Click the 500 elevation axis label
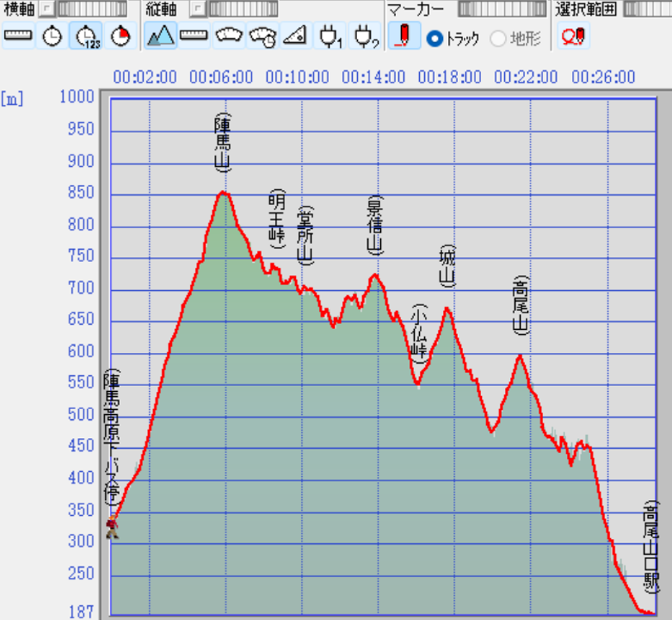Viewport: 672px width, 620px height. [81, 415]
